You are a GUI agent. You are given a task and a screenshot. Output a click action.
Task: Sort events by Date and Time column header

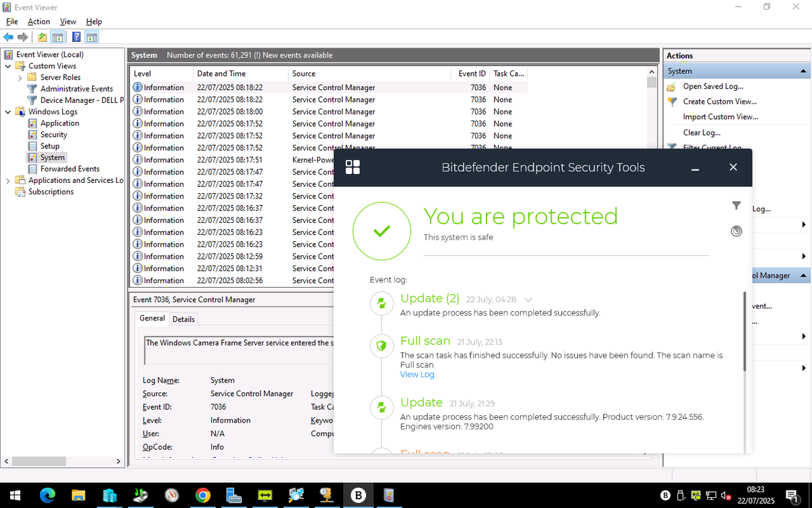[x=240, y=73]
